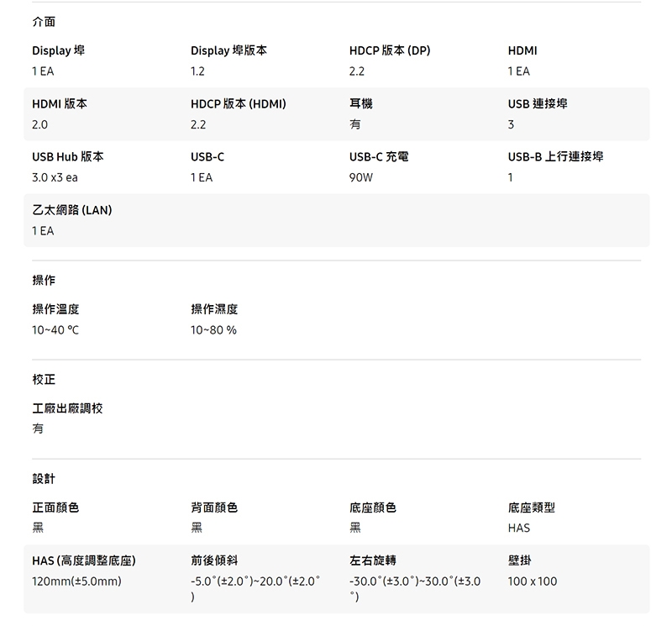Click the 3.0 x3 ea value
Screen dimensions: 672x626
[55, 177]
